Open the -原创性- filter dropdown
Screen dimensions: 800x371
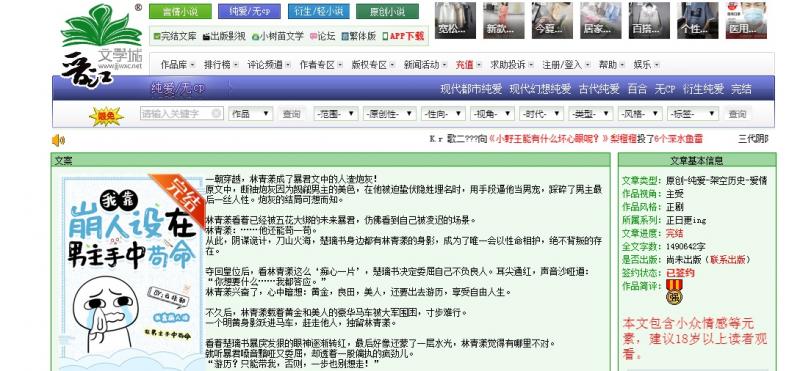[390, 114]
